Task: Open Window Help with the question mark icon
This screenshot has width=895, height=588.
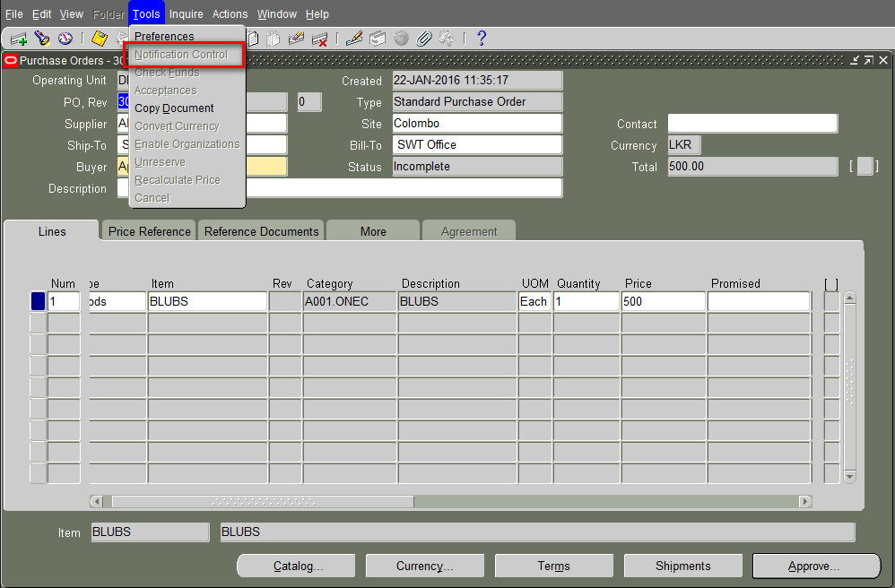Action: [x=482, y=39]
